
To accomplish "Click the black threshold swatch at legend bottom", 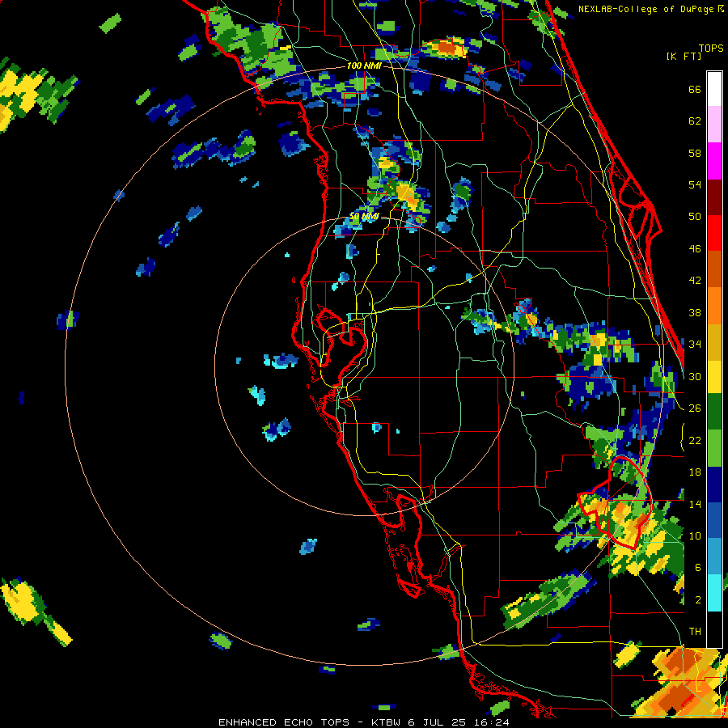I will 714,629.
